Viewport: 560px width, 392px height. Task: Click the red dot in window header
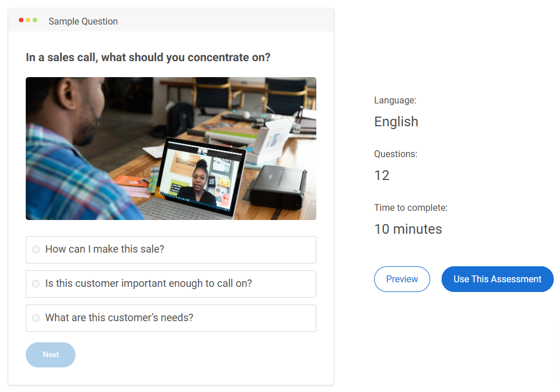(x=21, y=21)
